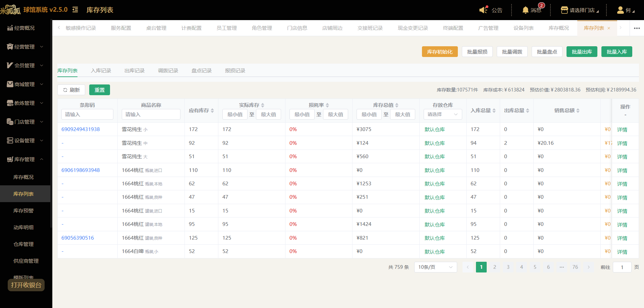Screen dimensions: 644x308
Task: Switch to the 调拨记录 tab
Action: pos(168,71)
